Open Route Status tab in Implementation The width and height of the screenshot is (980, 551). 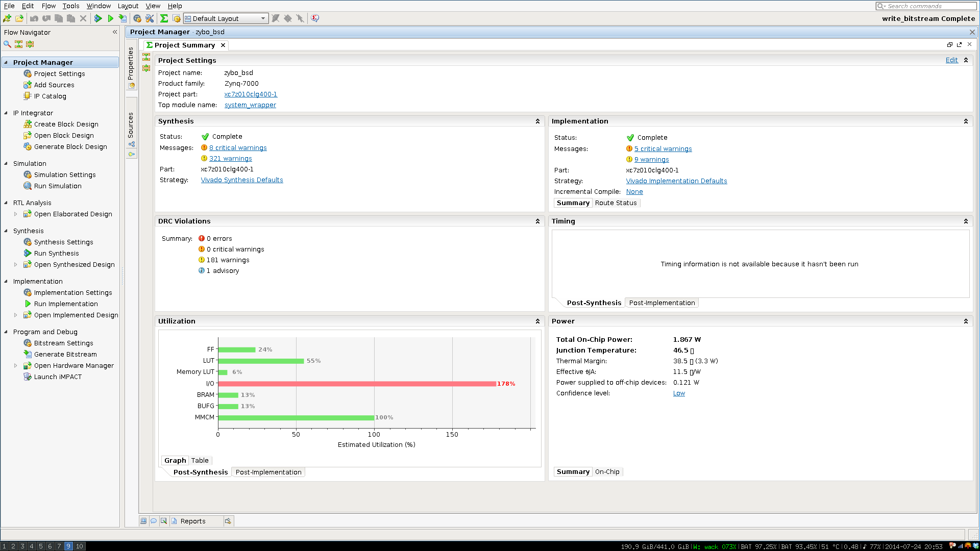tap(616, 203)
